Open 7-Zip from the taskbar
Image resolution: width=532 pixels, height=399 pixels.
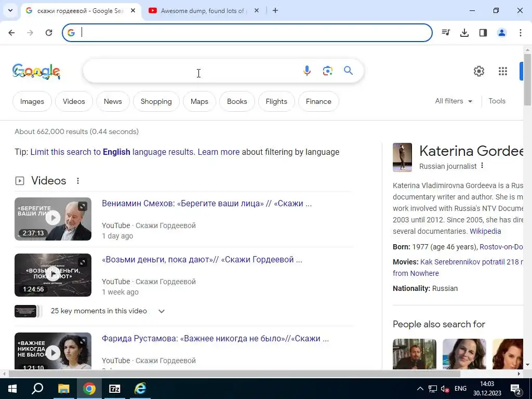point(115,389)
